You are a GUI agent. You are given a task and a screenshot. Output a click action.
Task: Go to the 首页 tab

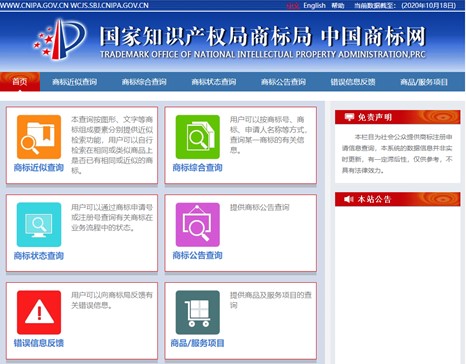[20, 82]
